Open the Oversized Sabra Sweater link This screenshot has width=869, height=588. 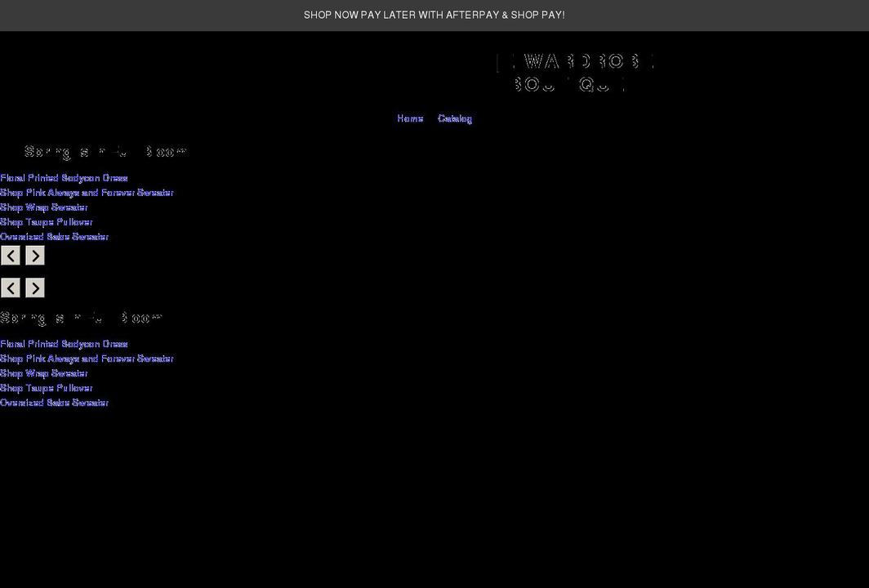(54, 236)
